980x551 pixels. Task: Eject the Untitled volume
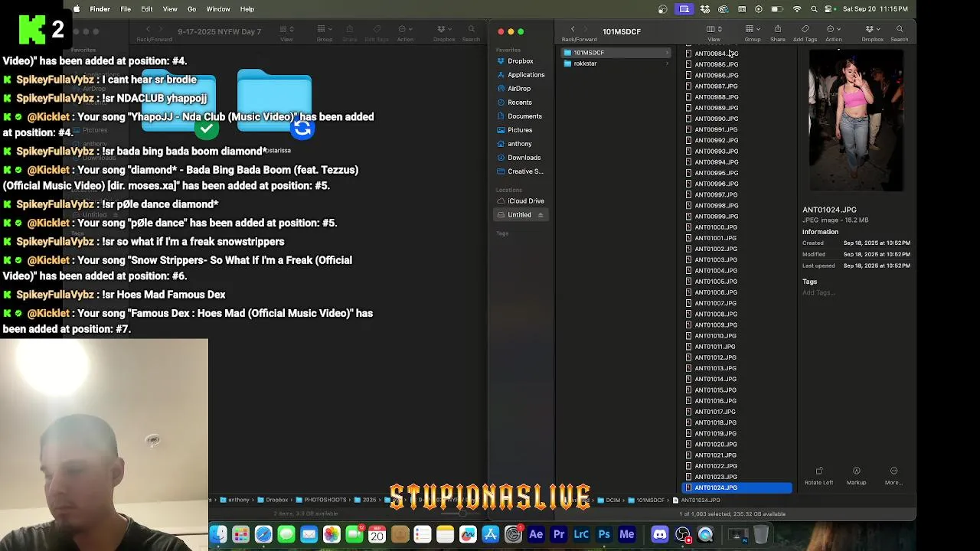(541, 215)
